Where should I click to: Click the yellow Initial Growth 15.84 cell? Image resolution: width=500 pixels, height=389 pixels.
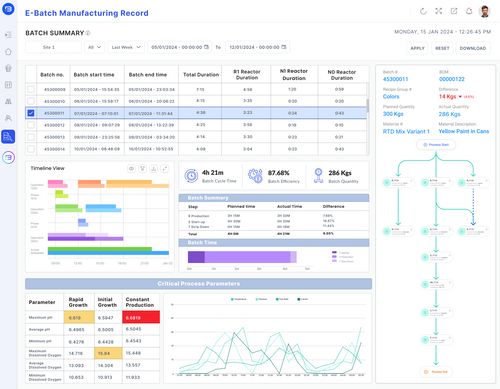(x=108, y=353)
